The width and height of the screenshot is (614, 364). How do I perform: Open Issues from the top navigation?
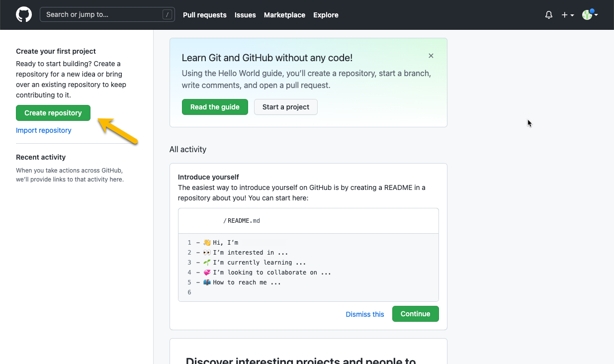(x=245, y=15)
